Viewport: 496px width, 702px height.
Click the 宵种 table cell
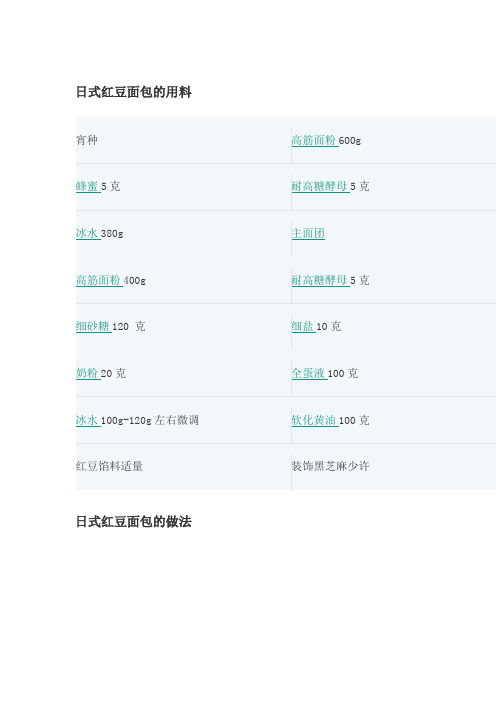coord(183,140)
